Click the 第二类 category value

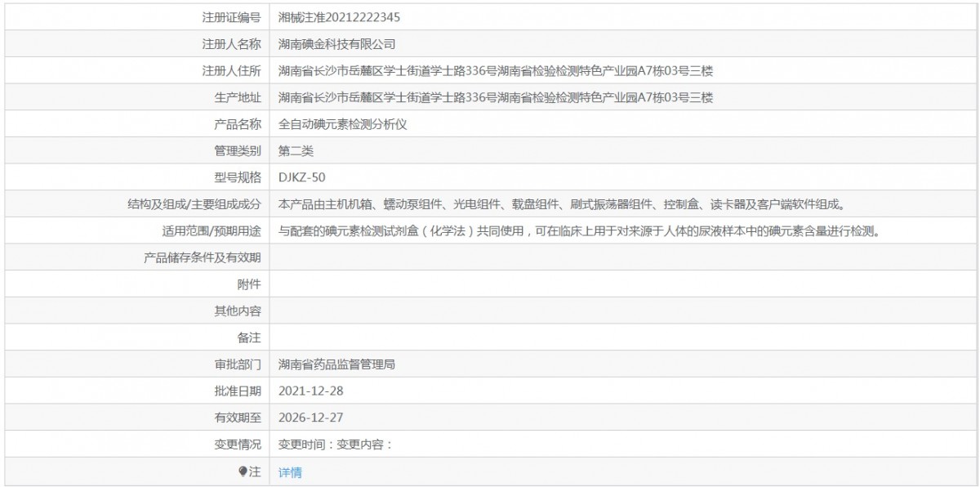296,151
